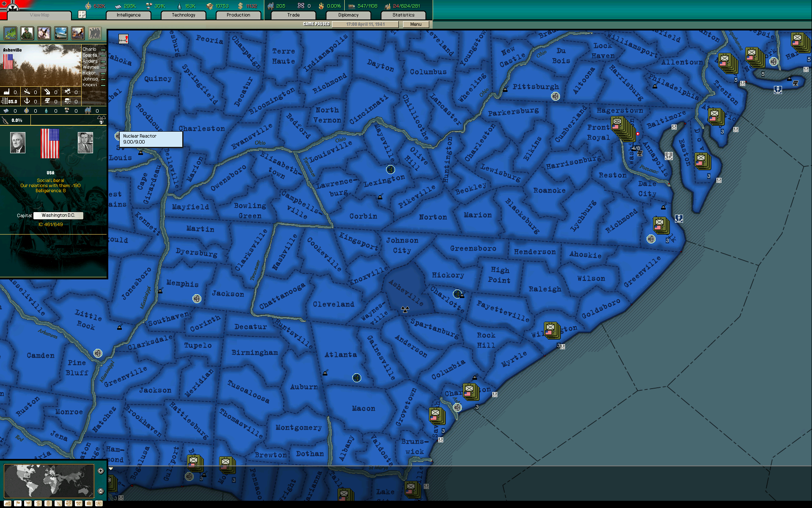The image size is (812, 508).
Task: Click the airbase icon near Atlanta
Action: click(357, 378)
